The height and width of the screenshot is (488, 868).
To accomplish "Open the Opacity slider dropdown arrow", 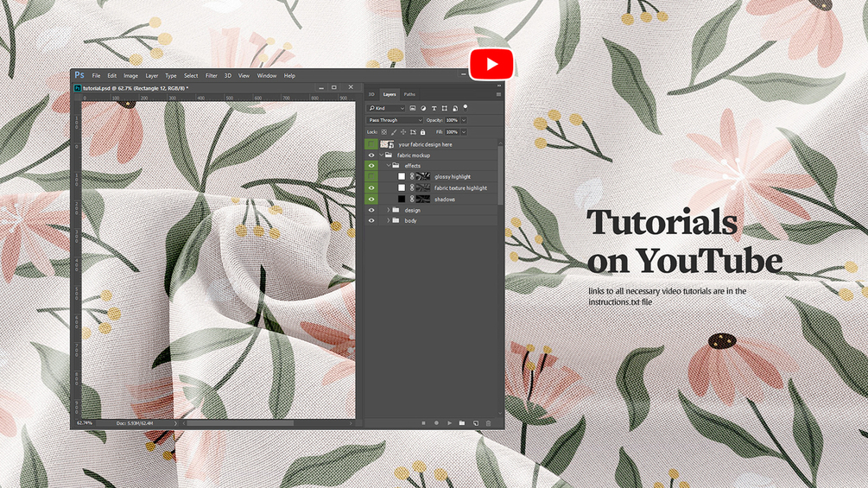I will tap(464, 120).
